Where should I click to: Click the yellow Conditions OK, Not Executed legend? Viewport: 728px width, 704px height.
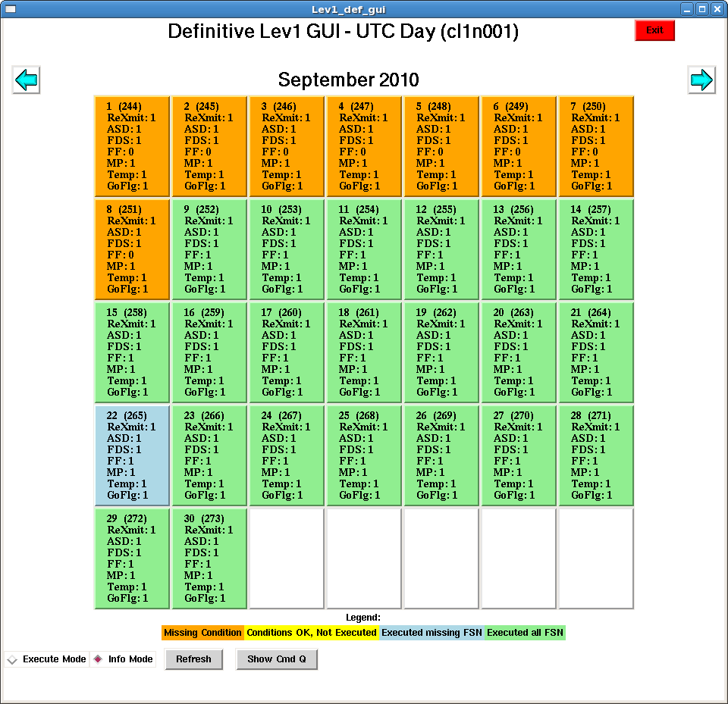point(311,633)
